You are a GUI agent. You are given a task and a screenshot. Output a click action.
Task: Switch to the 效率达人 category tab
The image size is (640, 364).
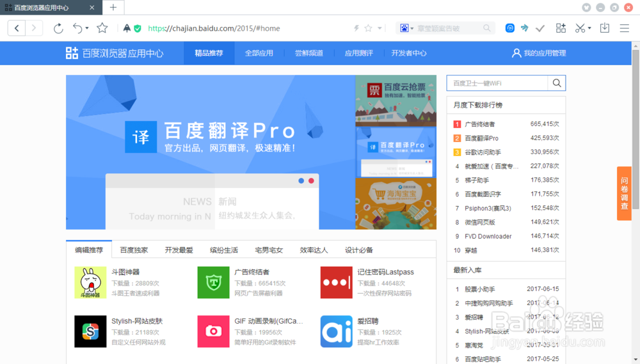(x=314, y=249)
